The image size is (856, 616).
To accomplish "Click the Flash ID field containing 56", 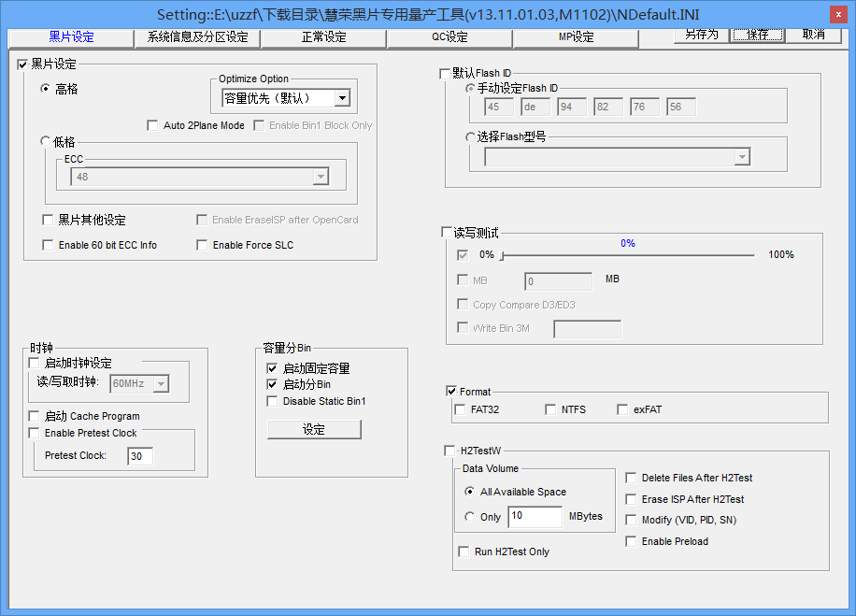I will point(680,107).
